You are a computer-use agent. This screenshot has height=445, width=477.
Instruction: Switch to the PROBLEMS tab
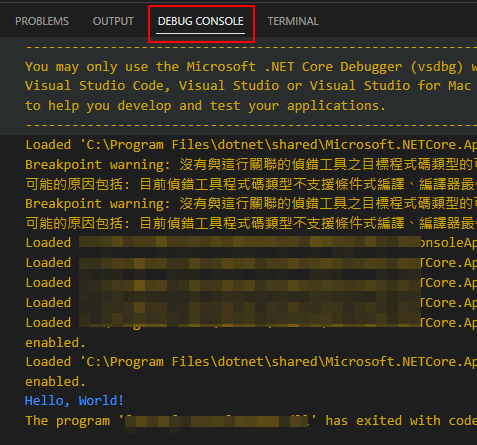pos(42,21)
